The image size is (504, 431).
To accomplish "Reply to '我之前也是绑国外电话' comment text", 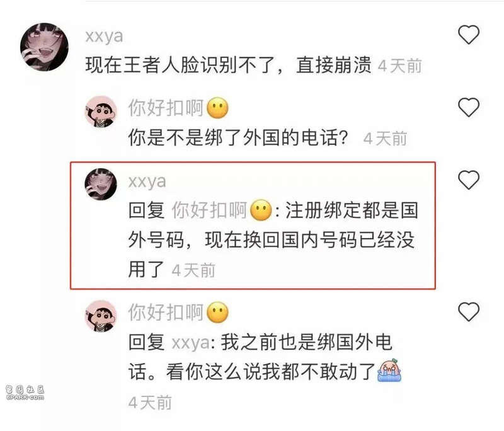I will click(260, 357).
